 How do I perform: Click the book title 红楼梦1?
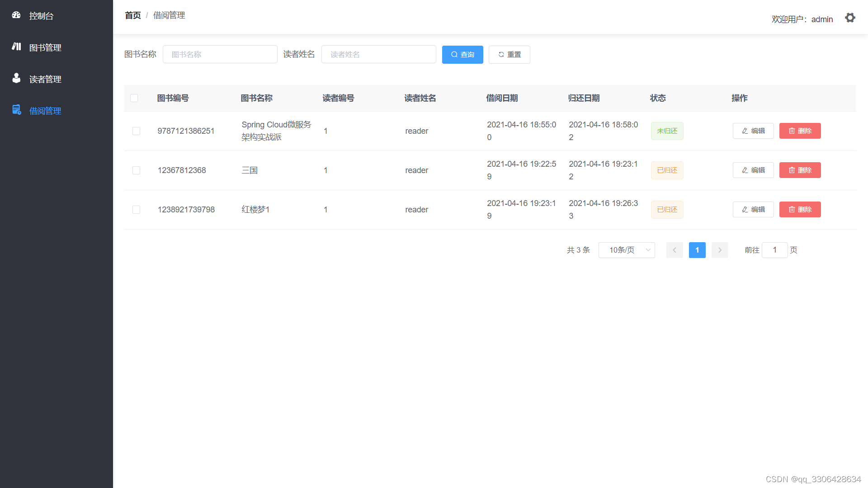[x=255, y=210]
